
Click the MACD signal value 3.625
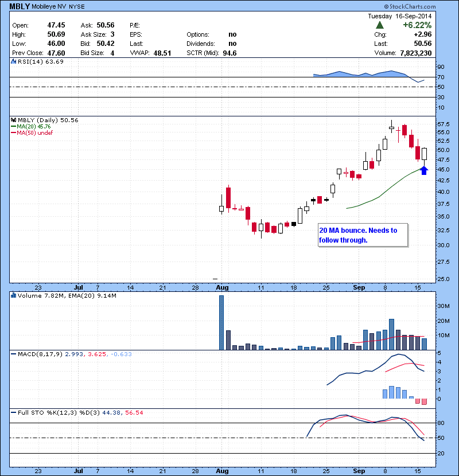point(97,354)
